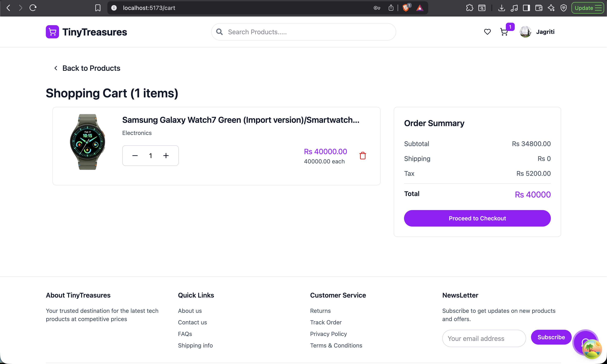Focus the newsletter email address field
607x364 pixels.
tap(484, 338)
